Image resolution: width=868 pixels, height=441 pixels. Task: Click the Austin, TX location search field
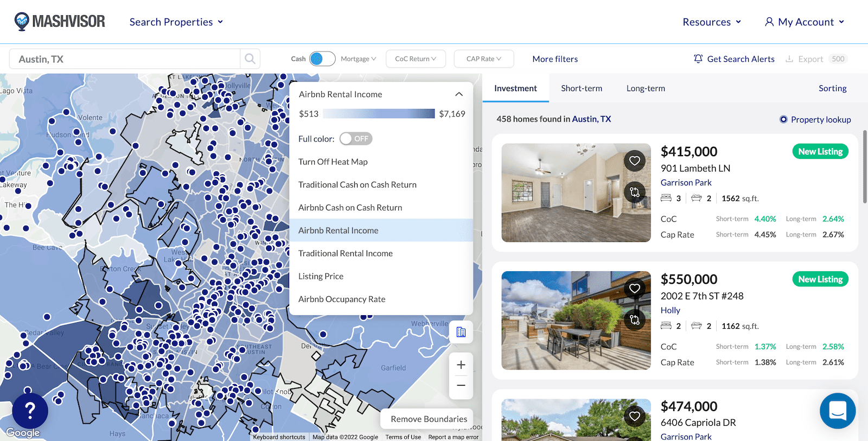pyautogui.click(x=125, y=59)
